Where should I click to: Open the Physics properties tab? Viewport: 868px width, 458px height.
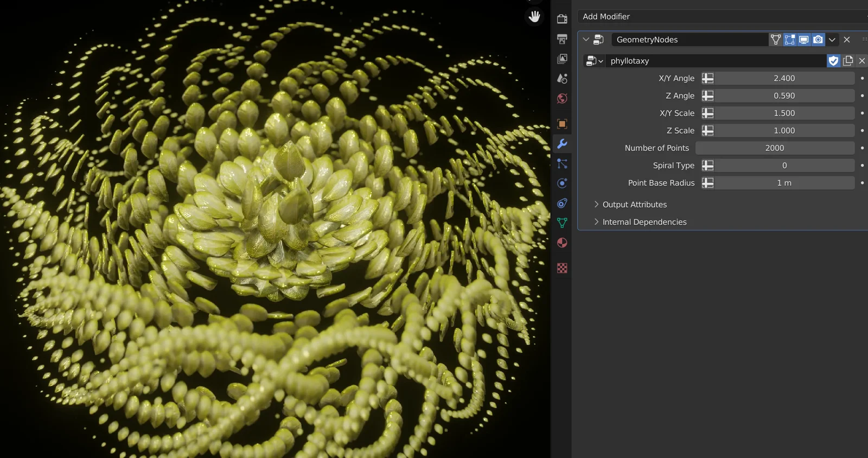562,183
